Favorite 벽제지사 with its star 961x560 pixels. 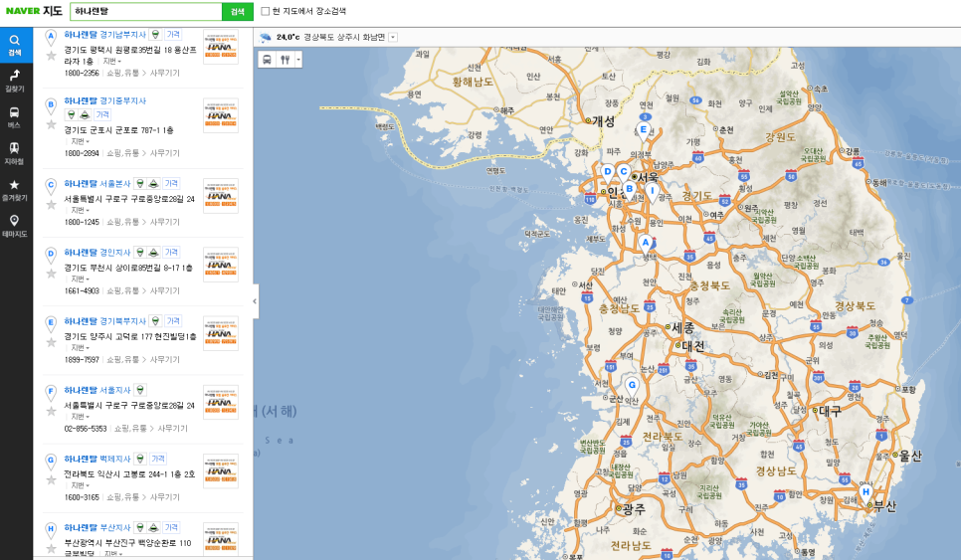click(x=52, y=479)
